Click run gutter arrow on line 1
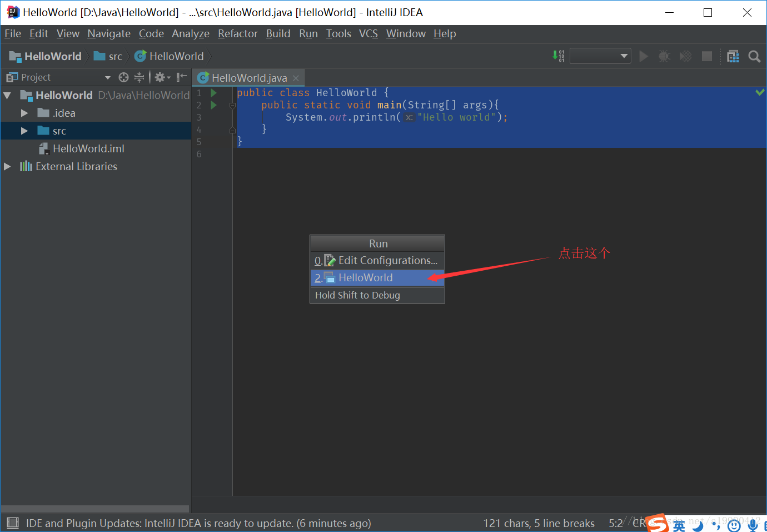 point(213,93)
